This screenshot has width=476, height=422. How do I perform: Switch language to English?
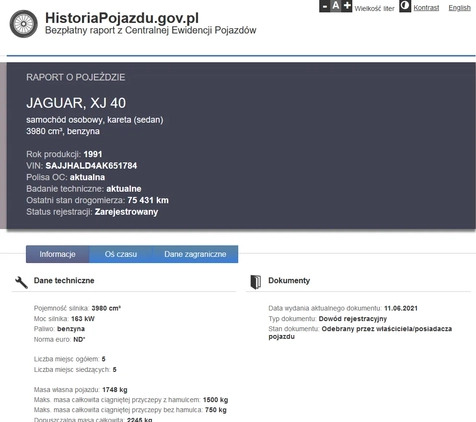(x=460, y=8)
